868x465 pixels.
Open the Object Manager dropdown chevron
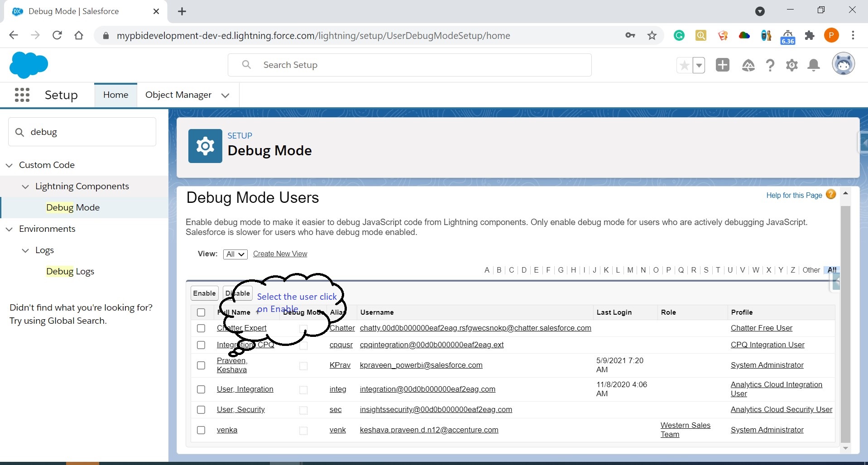pyautogui.click(x=225, y=95)
